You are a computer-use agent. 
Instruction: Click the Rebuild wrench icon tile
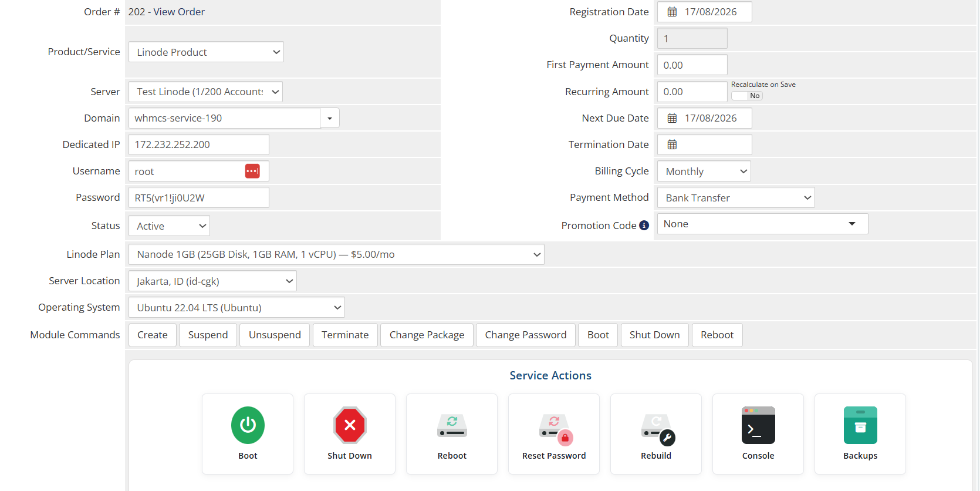[656, 434]
